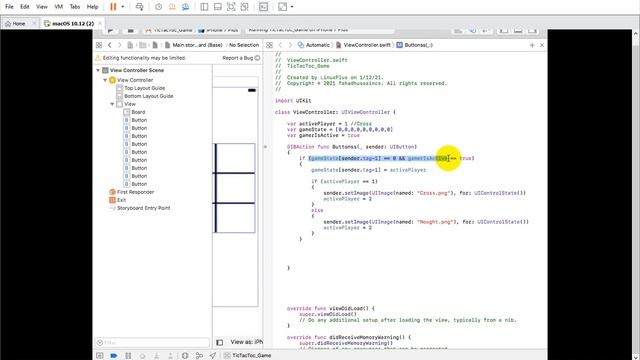The image size is (640, 360).
Task: Collapse the View disclosure triangle in the outline
Action: tap(112, 104)
